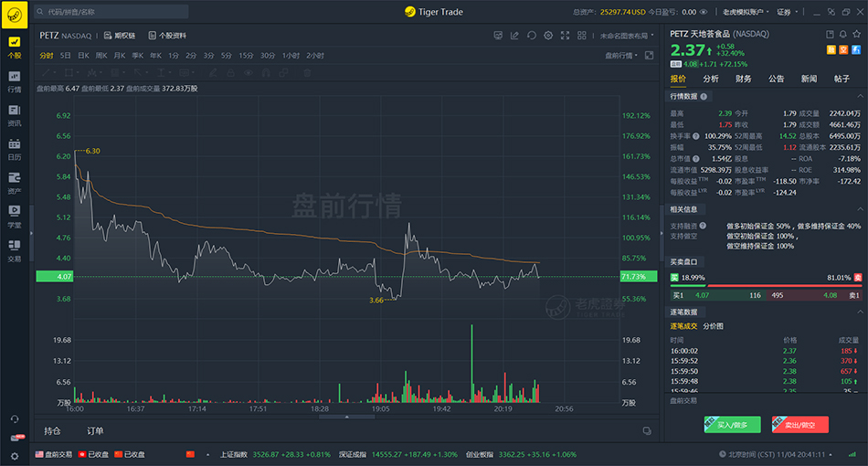Click the 行情数据 info icon

tap(704, 96)
